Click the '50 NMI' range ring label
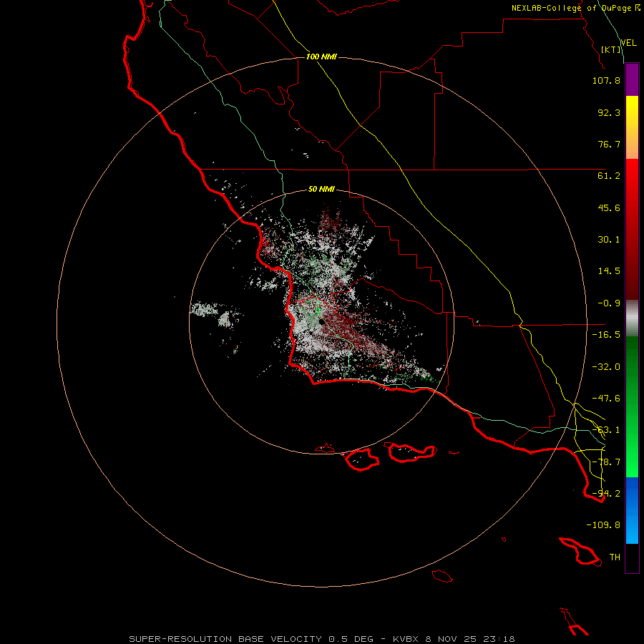This screenshot has height=644, width=644. (321, 190)
